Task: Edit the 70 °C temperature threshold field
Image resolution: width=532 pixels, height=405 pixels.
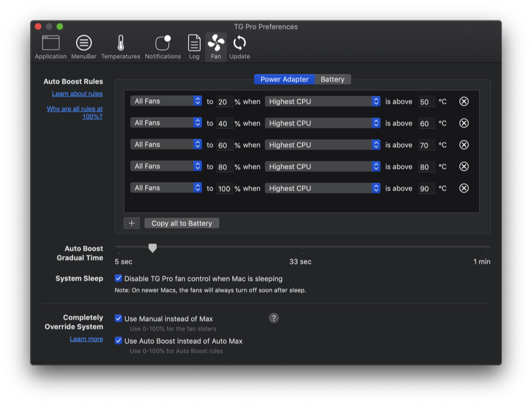Action: (427, 145)
